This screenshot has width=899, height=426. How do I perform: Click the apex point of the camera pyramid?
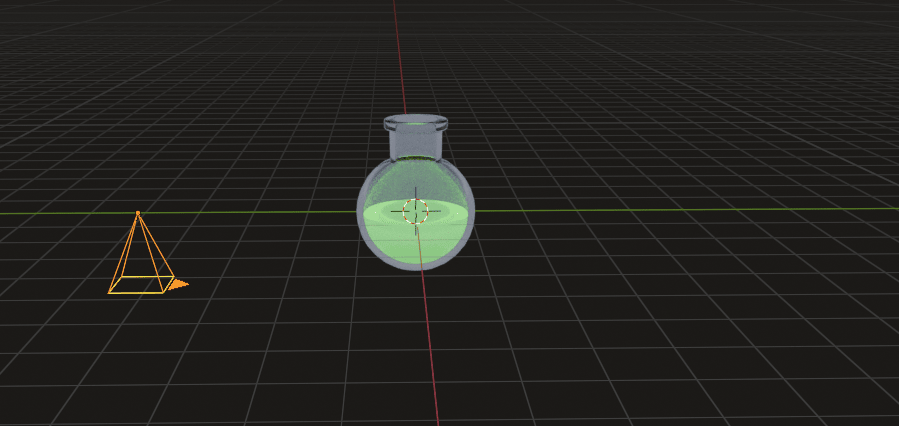138,213
